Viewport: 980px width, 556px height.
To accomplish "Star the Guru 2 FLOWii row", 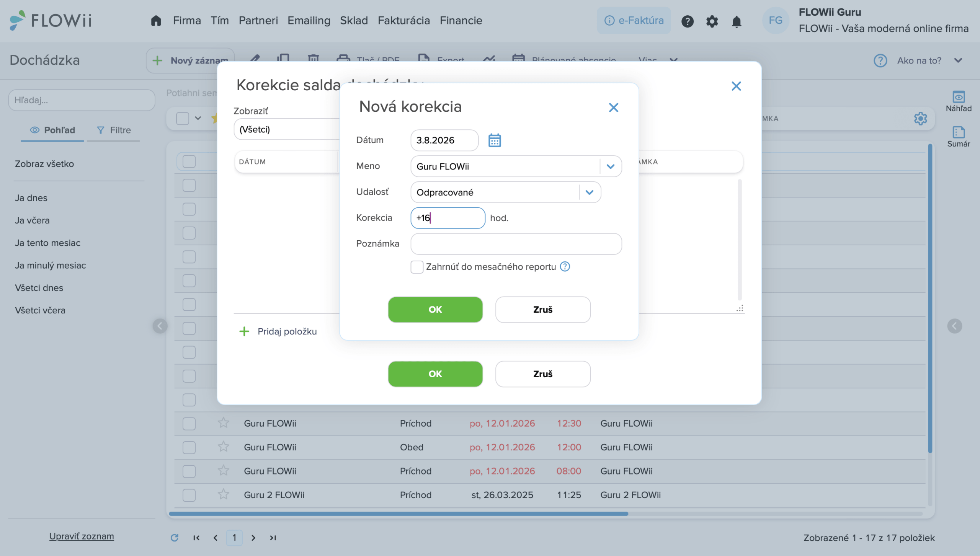I will tap(223, 494).
